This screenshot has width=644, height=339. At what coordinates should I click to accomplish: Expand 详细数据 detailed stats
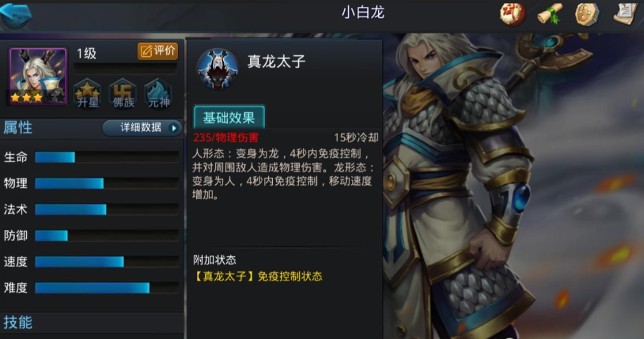pyautogui.click(x=142, y=127)
